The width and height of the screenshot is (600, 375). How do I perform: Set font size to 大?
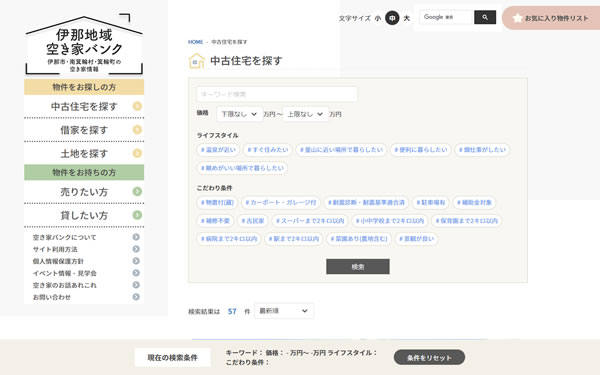[x=406, y=18]
